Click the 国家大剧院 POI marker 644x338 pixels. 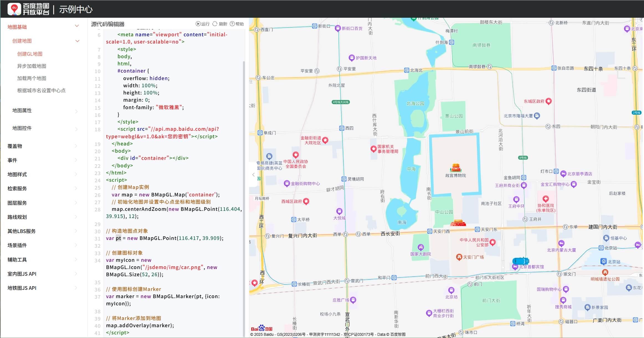click(x=421, y=247)
